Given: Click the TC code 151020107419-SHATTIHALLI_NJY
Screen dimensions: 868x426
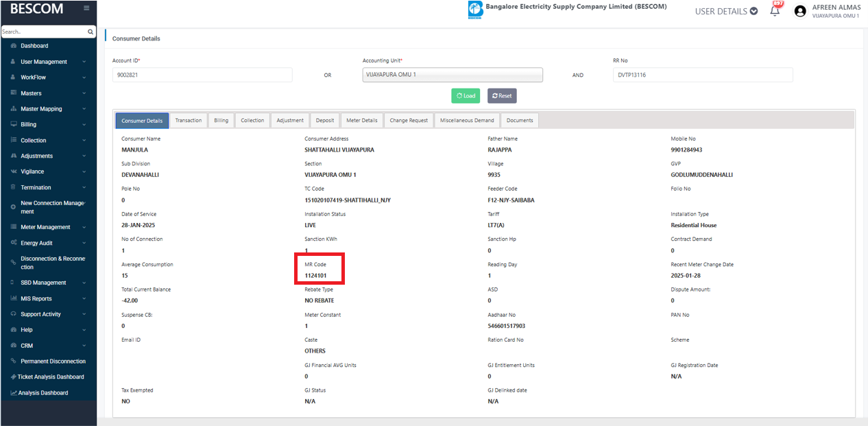Looking at the screenshot, I should pyautogui.click(x=348, y=200).
